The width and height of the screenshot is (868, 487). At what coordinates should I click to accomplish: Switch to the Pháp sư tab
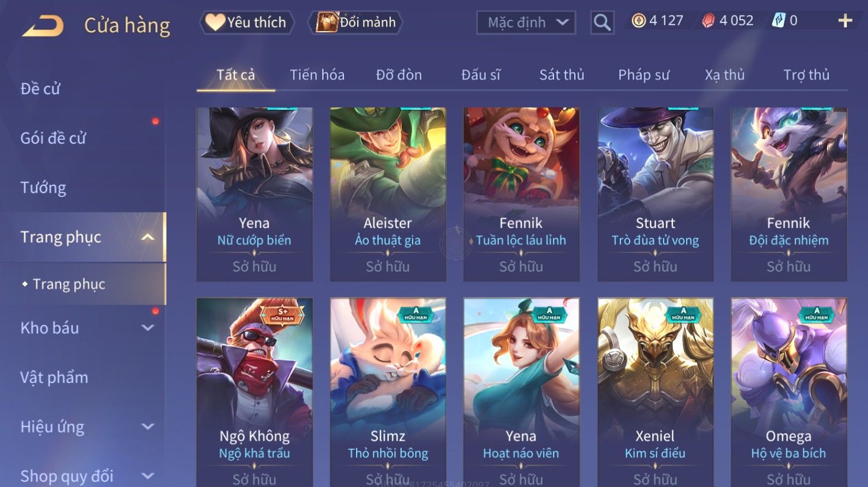pyautogui.click(x=643, y=75)
